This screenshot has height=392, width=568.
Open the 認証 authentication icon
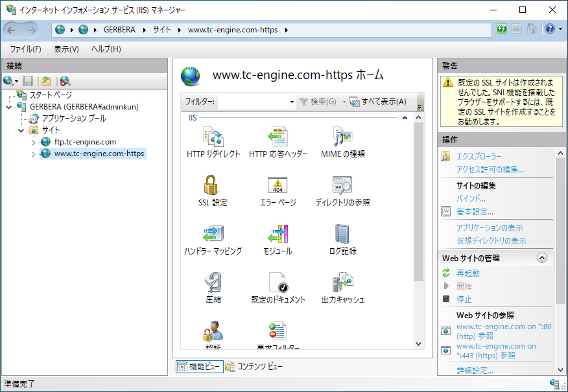213,331
